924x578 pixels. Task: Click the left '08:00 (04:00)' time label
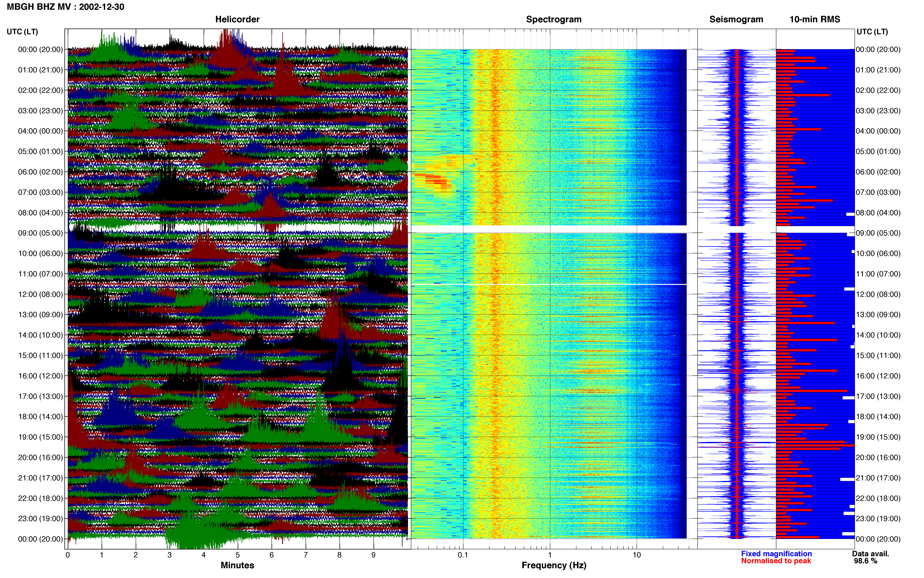tap(41, 212)
